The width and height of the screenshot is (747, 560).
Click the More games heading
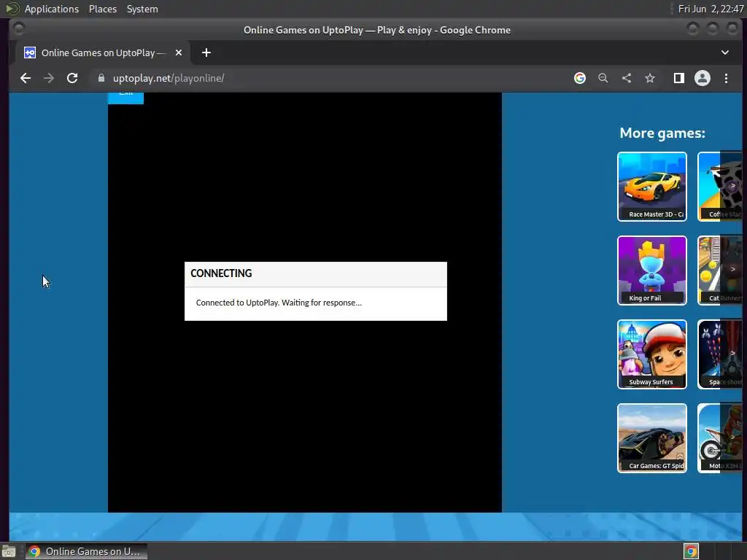662,133
